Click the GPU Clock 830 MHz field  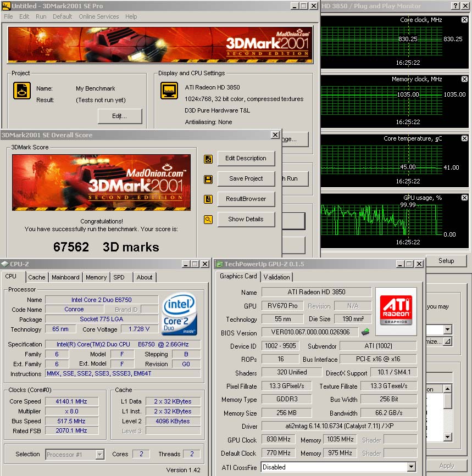(x=279, y=439)
